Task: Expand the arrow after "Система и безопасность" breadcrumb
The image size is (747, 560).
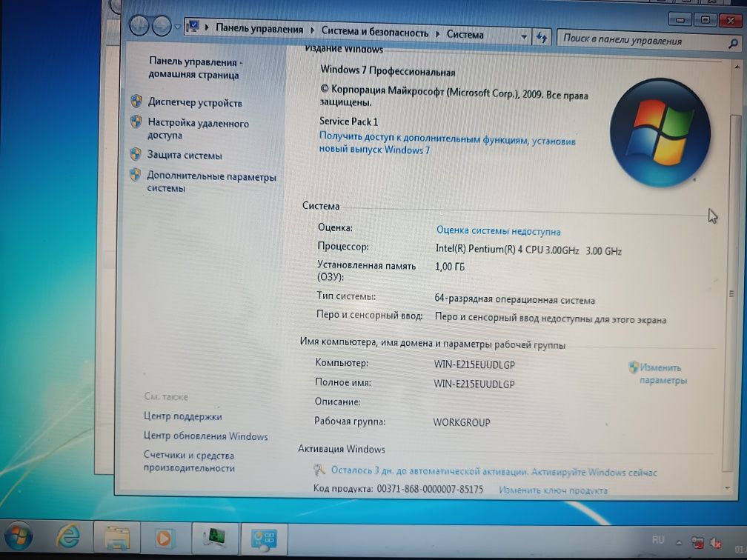Action: 438,34
